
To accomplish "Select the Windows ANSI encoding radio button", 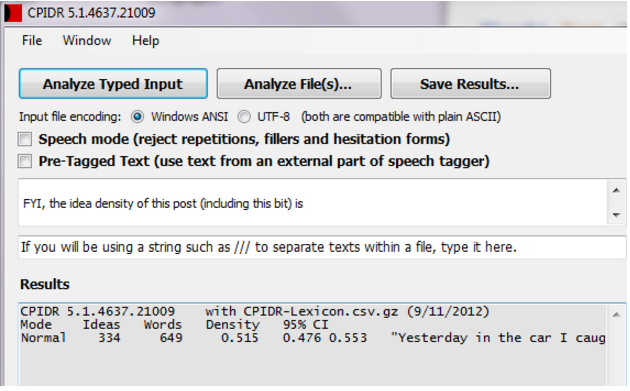I will click(x=137, y=117).
